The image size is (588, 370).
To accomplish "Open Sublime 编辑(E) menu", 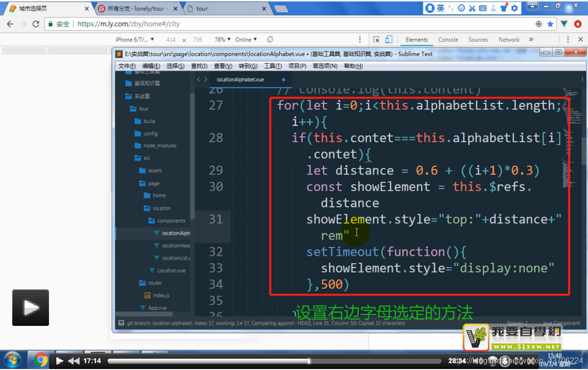I will 151,66.
